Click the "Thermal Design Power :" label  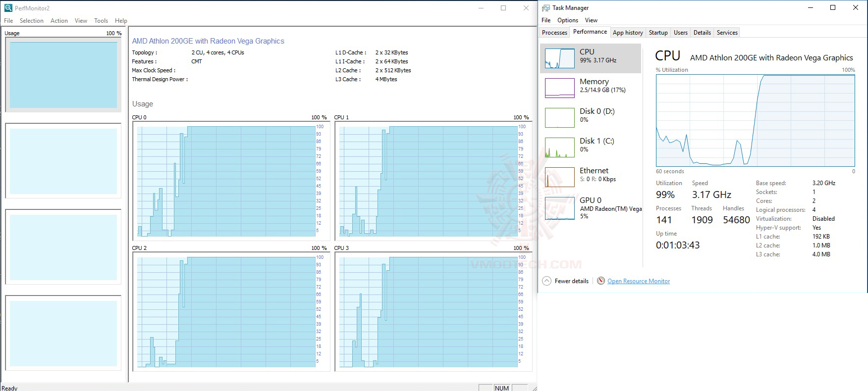(x=160, y=79)
